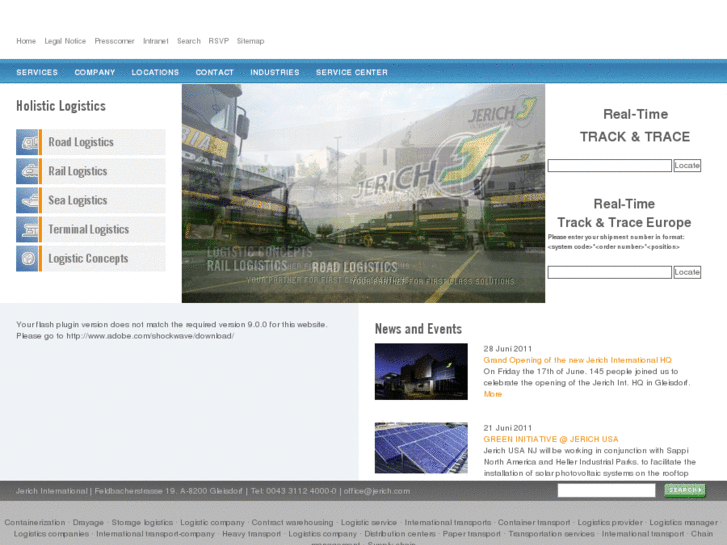Click the office@jerich.com email address
The width and height of the screenshot is (727, 545).
tap(376, 491)
